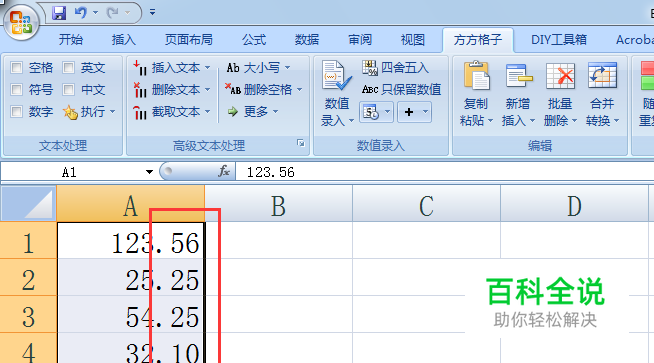Switch to the 数据 tab
This screenshot has width=654, height=363.
pos(307,40)
